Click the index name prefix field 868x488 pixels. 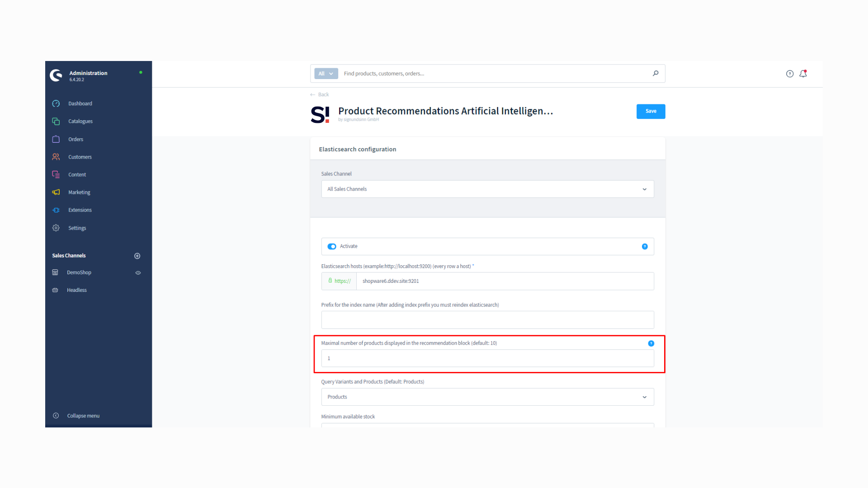pyautogui.click(x=487, y=320)
